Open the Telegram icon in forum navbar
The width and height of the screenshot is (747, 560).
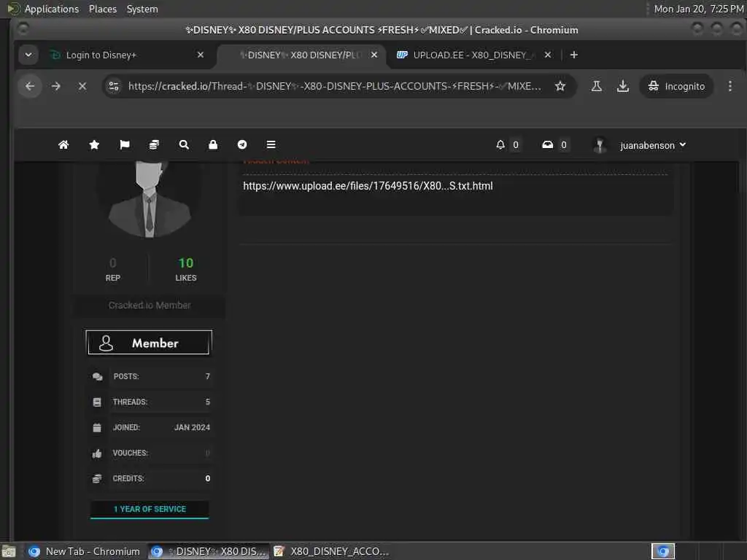242,145
